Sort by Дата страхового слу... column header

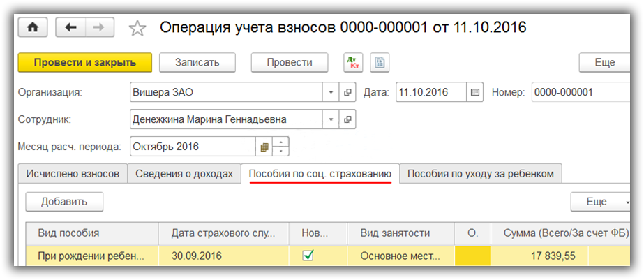(224, 233)
